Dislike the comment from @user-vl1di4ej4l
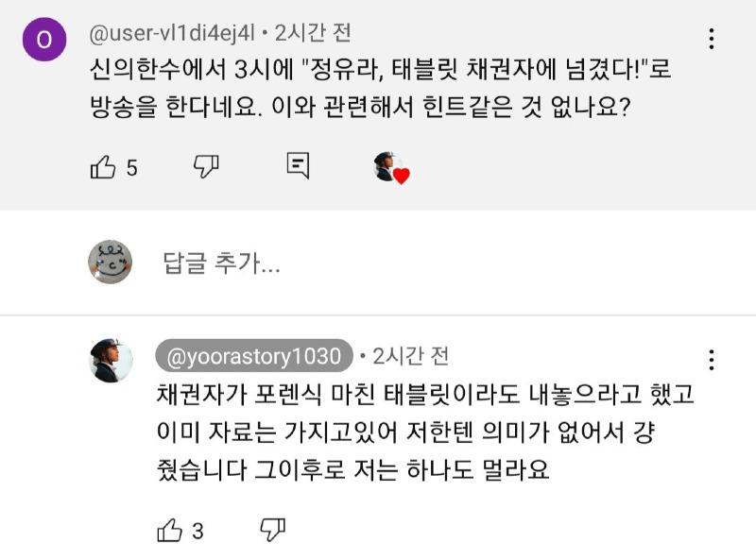 (x=206, y=166)
